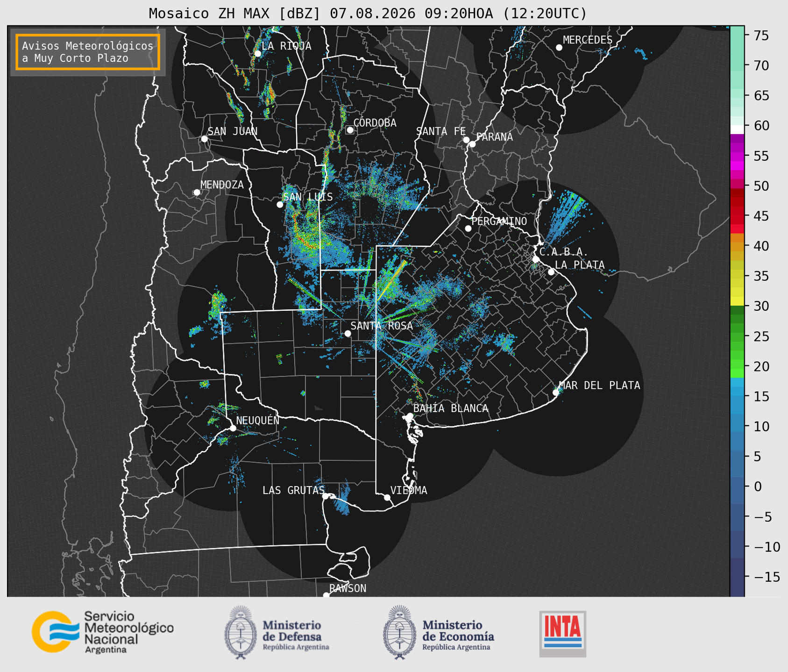Click the Servicio Meteorológico Nacional logo

click(103, 632)
